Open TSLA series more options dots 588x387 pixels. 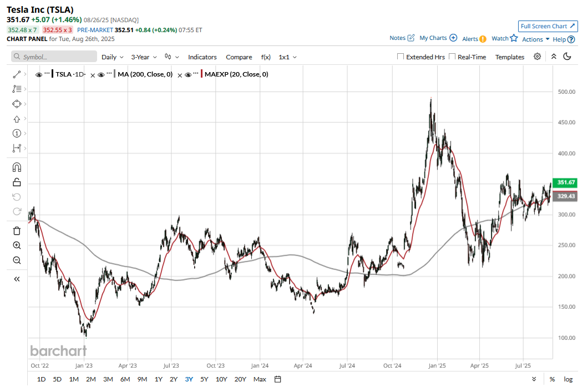(x=47, y=72)
